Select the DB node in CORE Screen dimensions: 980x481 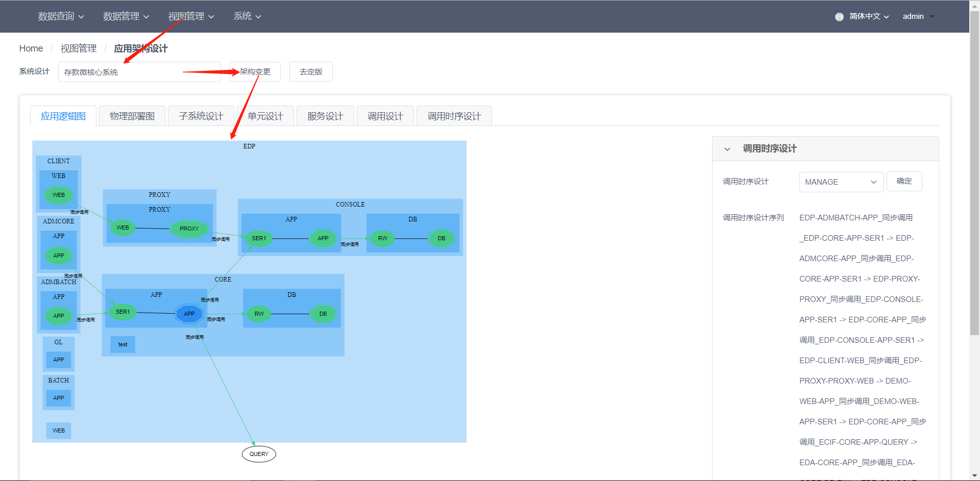point(323,314)
